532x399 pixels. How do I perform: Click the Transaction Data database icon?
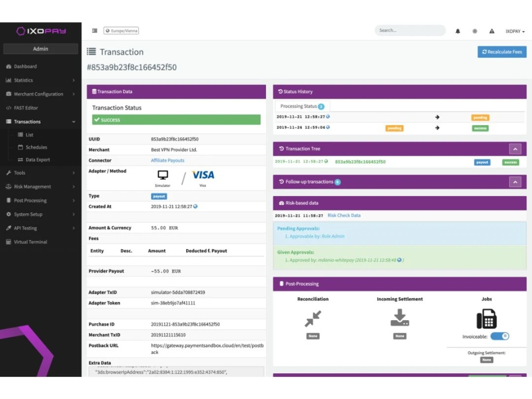point(94,92)
